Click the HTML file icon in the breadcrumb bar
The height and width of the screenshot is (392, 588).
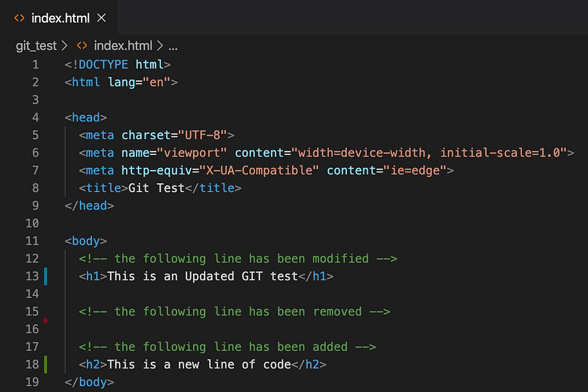(81, 46)
